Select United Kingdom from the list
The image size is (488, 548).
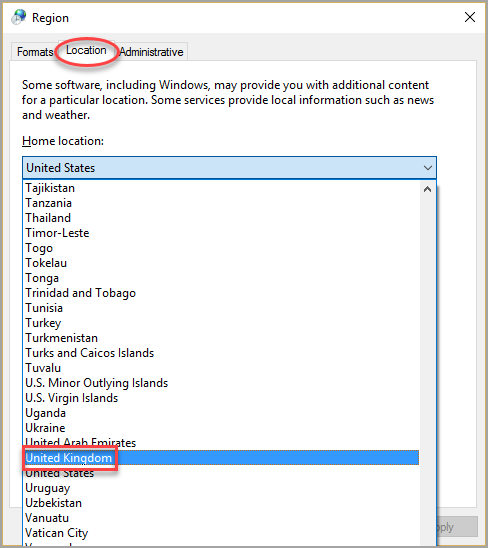tap(222, 458)
